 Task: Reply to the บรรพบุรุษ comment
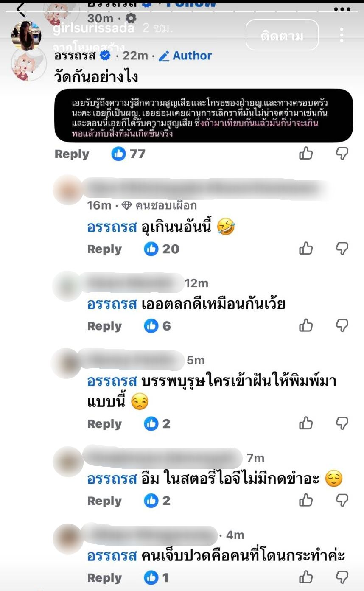104,424
